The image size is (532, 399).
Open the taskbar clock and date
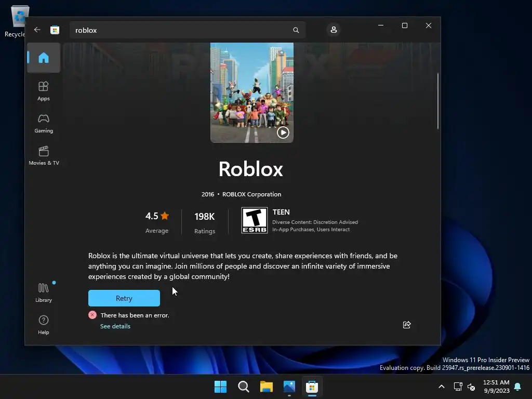pos(496,387)
